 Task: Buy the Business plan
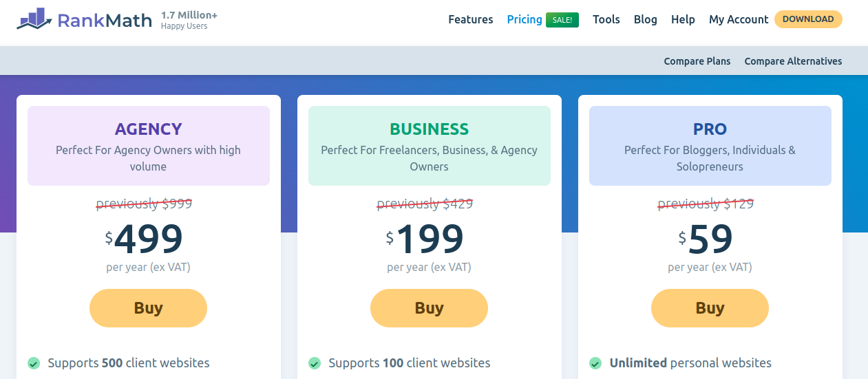pos(429,308)
